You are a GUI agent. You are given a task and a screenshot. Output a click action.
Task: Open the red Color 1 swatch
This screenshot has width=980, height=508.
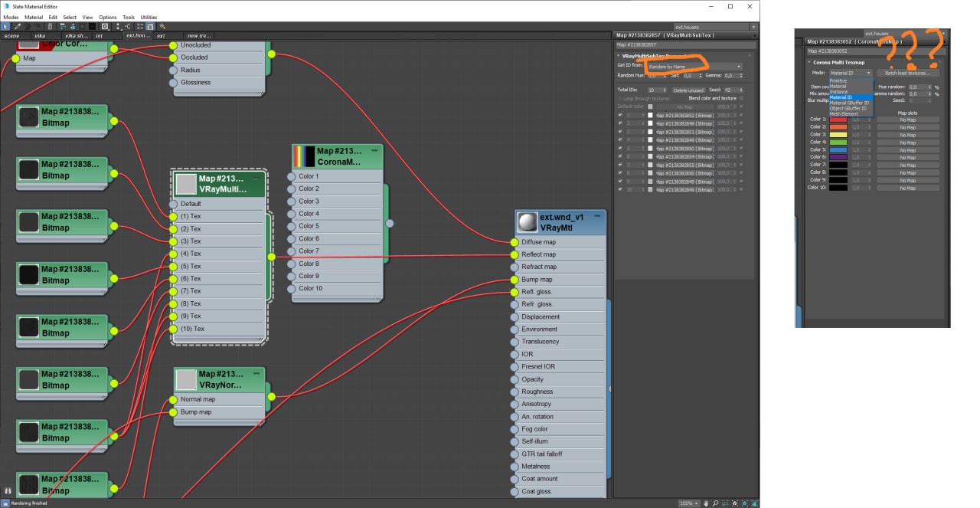pyautogui.click(x=838, y=120)
